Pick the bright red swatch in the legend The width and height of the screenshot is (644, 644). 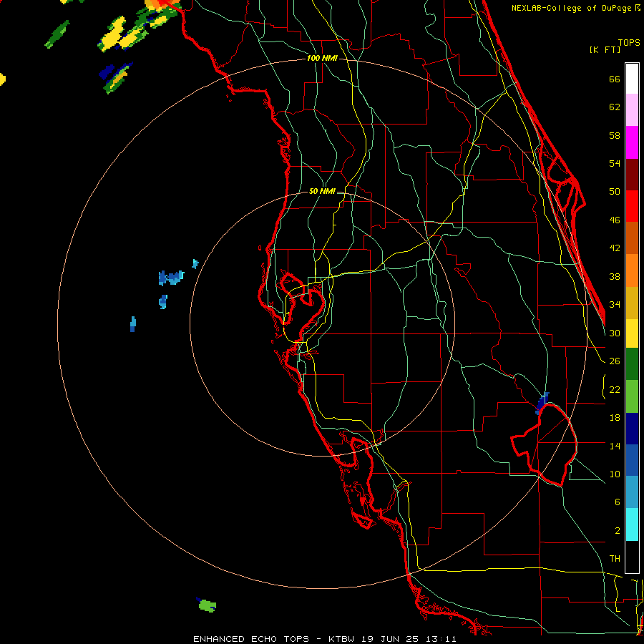tap(632, 206)
